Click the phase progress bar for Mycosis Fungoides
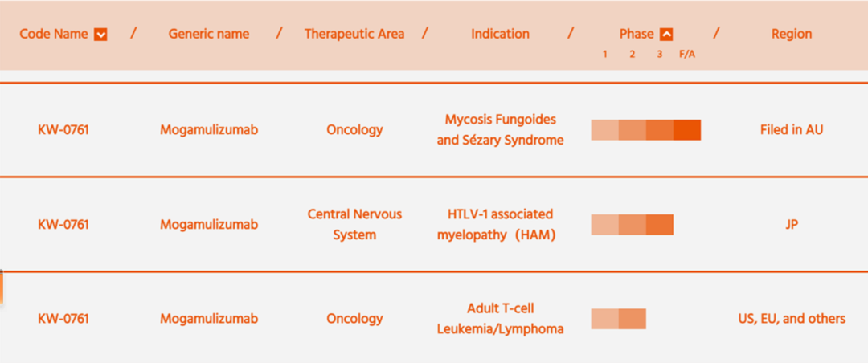The width and height of the screenshot is (868, 363). pyautogui.click(x=646, y=129)
